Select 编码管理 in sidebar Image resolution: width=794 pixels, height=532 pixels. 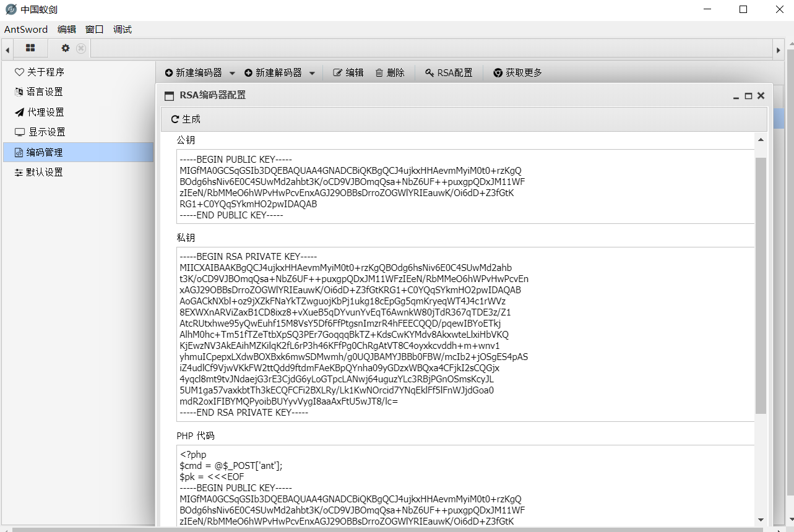pos(78,153)
